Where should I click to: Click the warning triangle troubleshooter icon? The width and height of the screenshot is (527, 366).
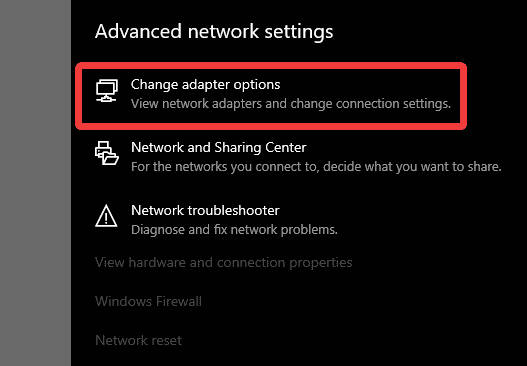[106, 216]
